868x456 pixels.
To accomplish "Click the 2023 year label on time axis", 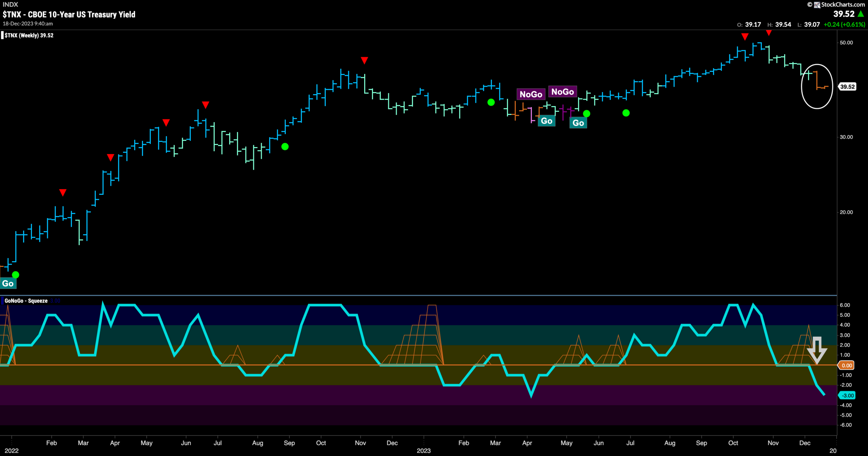I will (423, 451).
